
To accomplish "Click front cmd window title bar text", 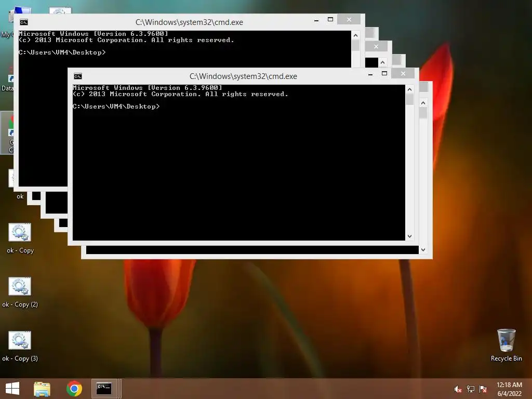I will (x=243, y=76).
